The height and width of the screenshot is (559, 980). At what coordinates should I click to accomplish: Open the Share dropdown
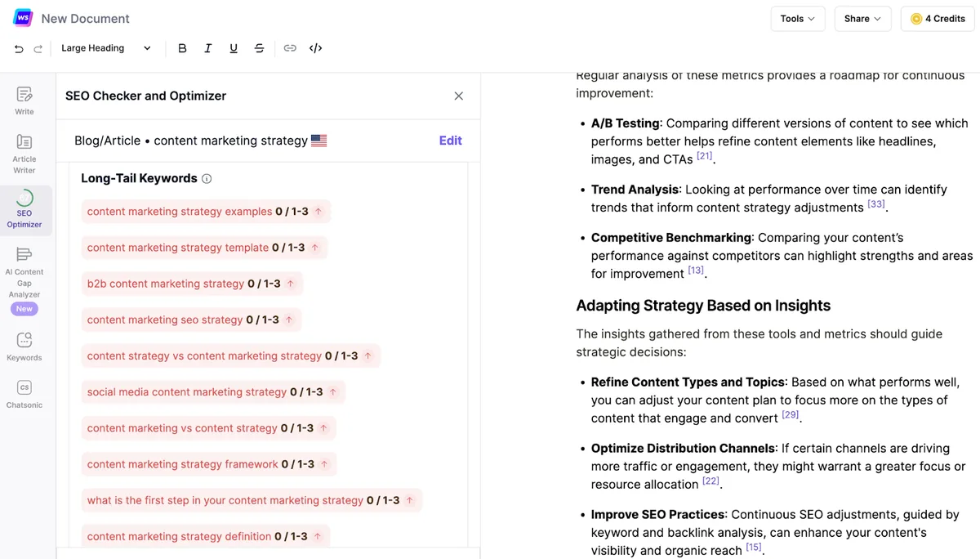(863, 19)
